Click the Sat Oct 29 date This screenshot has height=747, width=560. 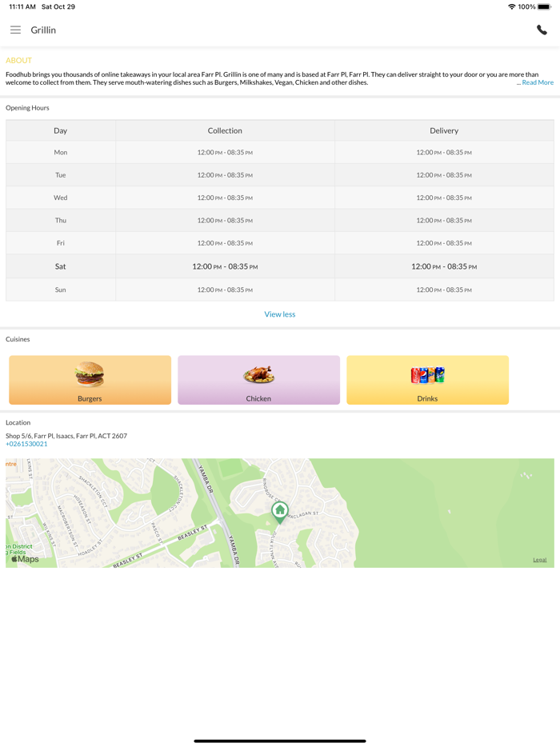coord(58,6)
